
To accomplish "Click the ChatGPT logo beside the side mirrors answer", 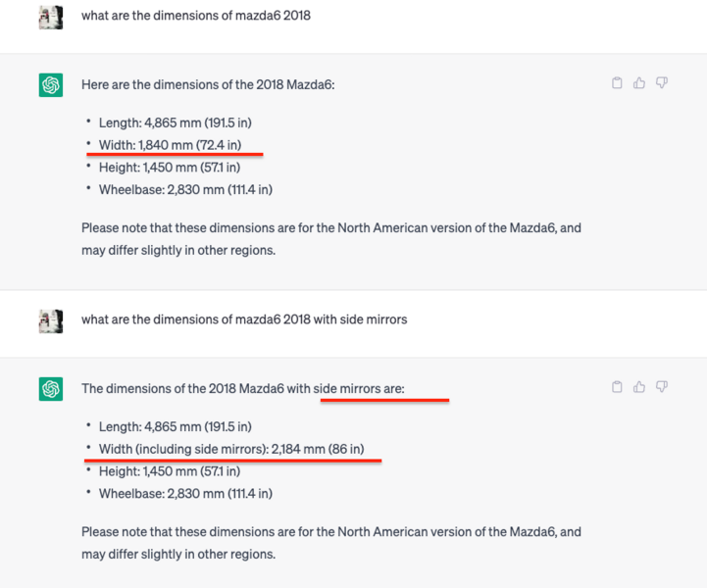I will 51,389.
